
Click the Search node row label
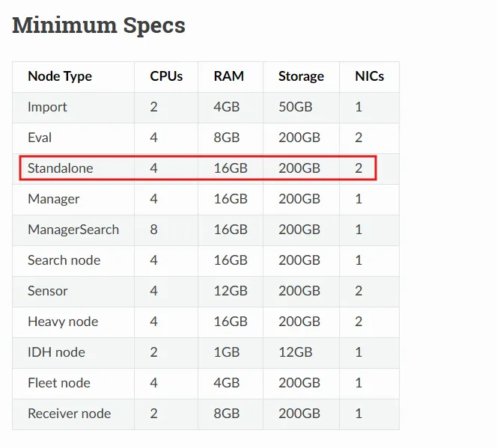point(64,260)
